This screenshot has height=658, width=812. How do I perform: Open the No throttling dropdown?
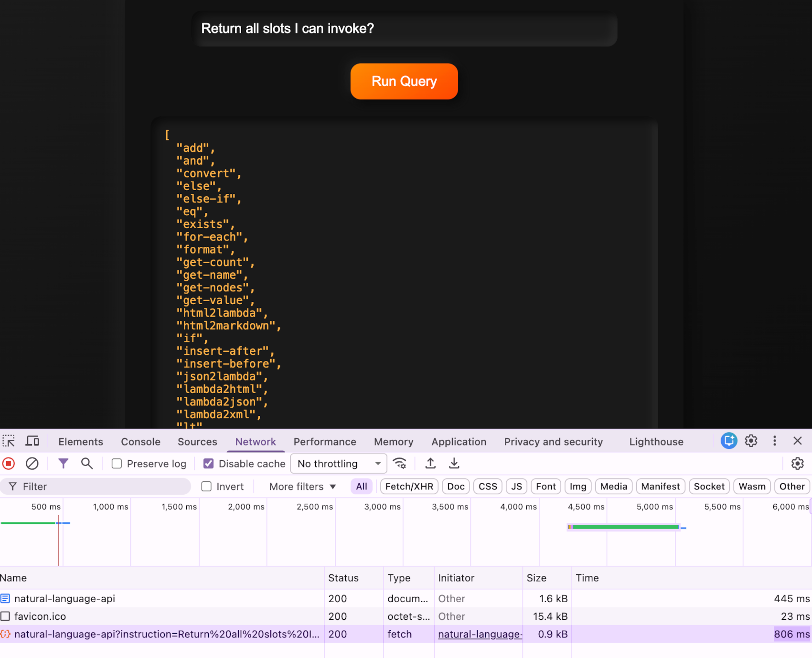338,464
